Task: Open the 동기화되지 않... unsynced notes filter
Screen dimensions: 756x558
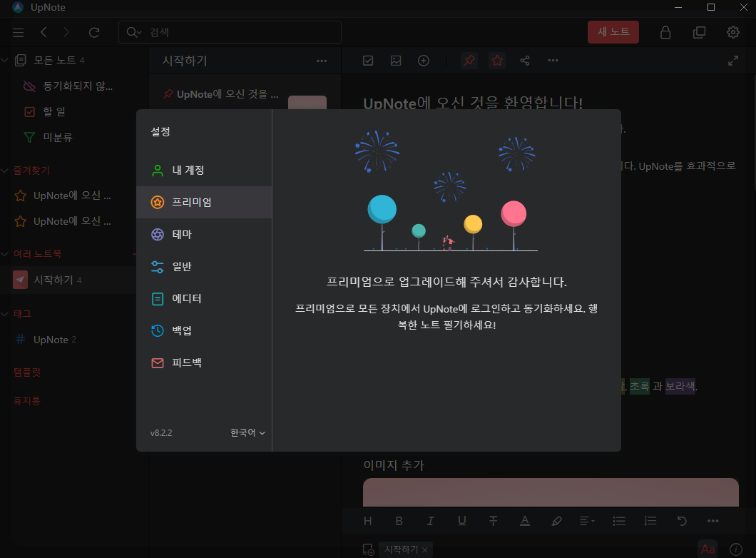Action: 68,86
